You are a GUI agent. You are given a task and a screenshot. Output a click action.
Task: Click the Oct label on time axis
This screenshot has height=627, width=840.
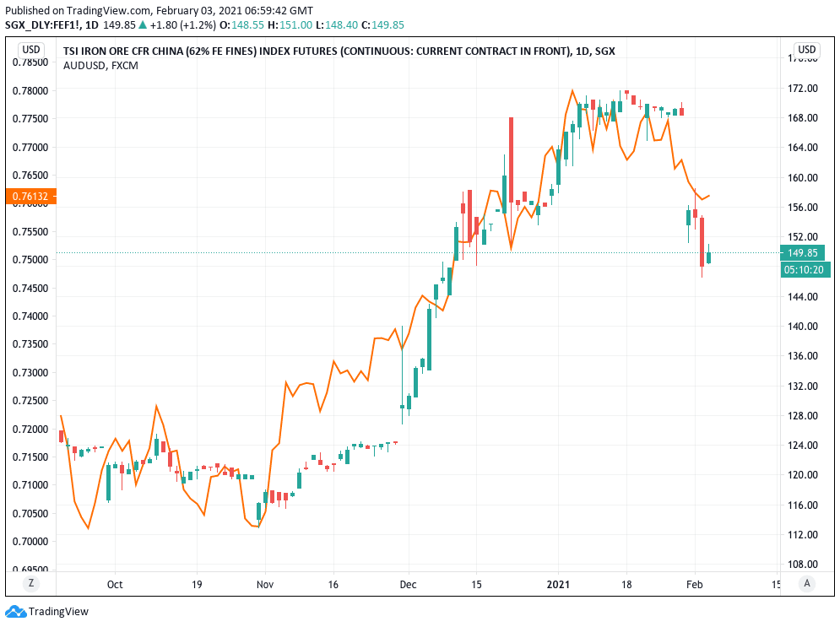pyautogui.click(x=115, y=584)
